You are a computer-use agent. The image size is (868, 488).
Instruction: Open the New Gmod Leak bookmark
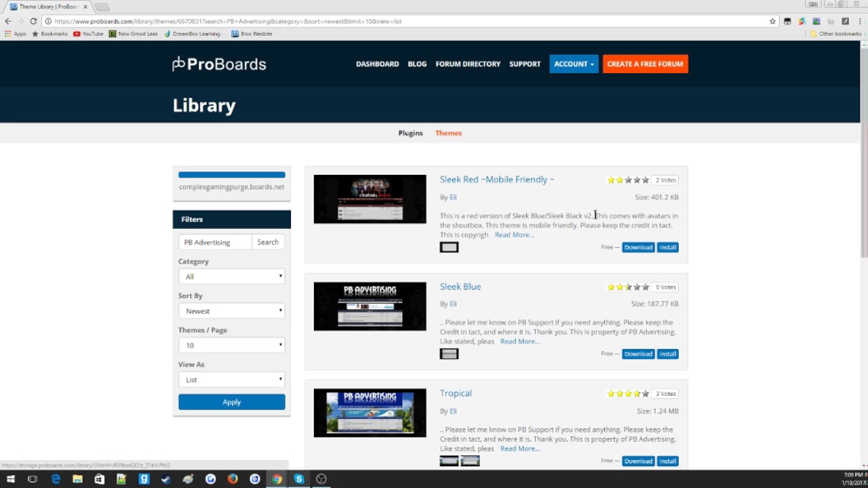click(134, 34)
